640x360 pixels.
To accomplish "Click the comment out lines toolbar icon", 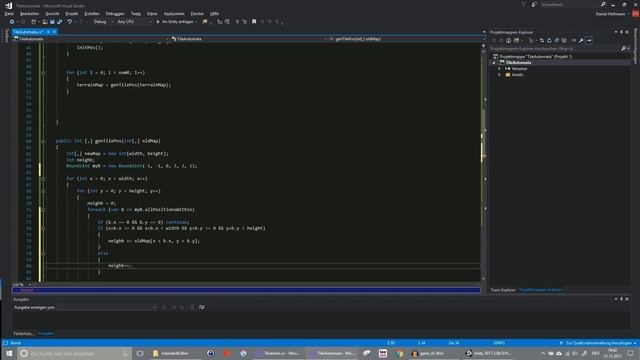I will click(x=237, y=22).
